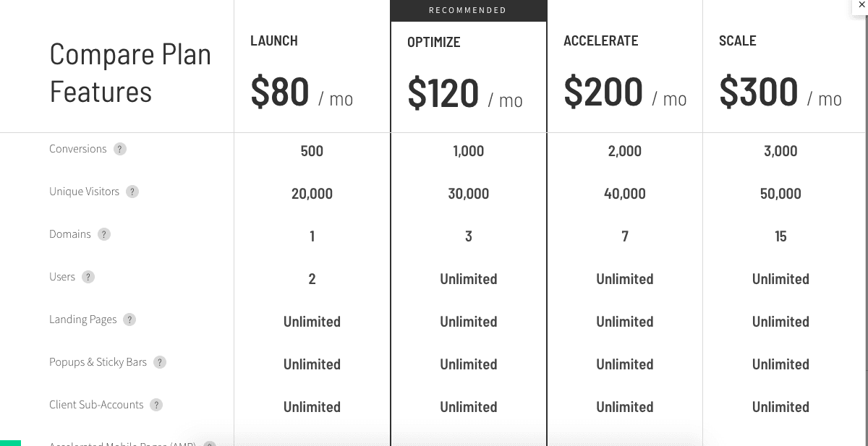Click Unlimited Users under the OPTIMIZE column
Screen dimensions: 868x446
468,279
